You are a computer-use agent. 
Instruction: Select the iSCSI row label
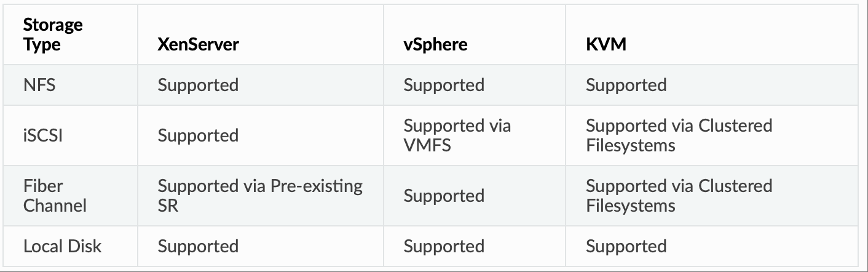coord(43,135)
